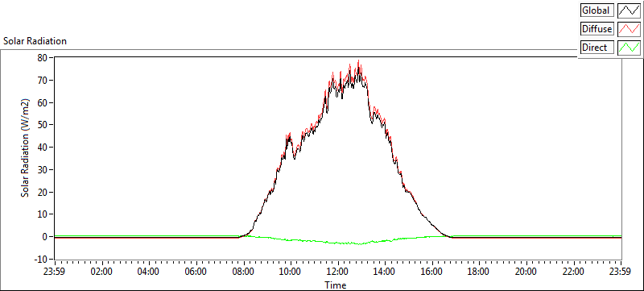Click the 04:00 time axis label
The image size is (644, 291).
[x=149, y=272]
